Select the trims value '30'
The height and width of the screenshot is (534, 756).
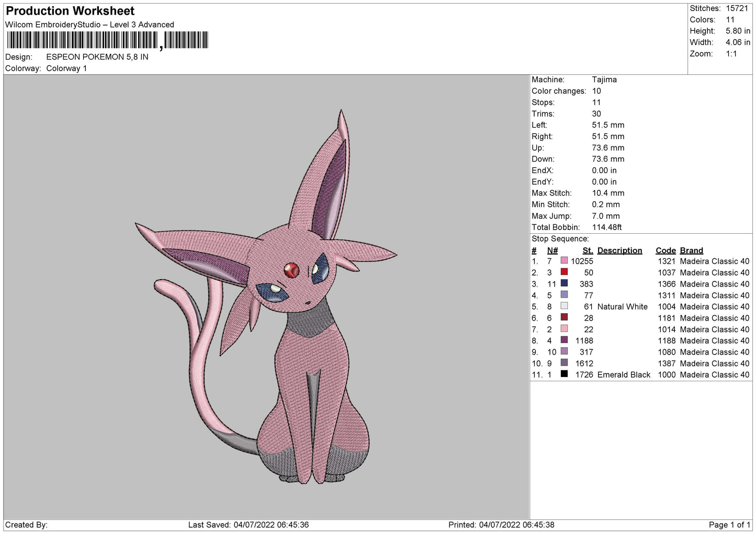point(596,113)
